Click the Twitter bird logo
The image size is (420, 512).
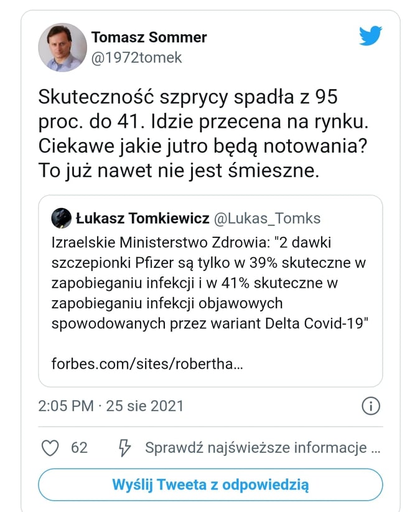click(370, 36)
